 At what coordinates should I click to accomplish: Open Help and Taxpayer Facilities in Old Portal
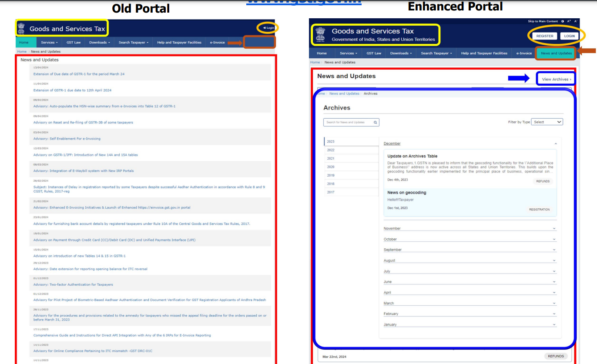179,43
